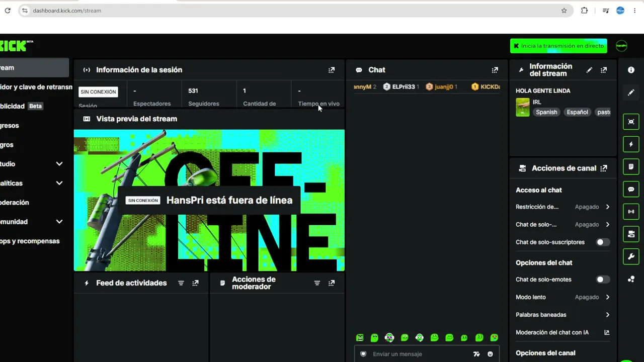
Task: Click the IRL category thumbnail
Action: point(523,107)
